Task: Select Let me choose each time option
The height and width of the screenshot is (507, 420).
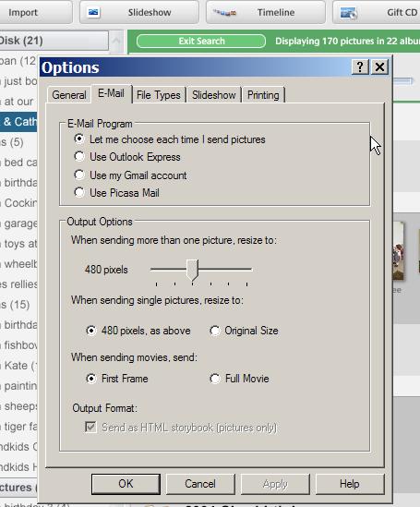Action: point(79,139)
